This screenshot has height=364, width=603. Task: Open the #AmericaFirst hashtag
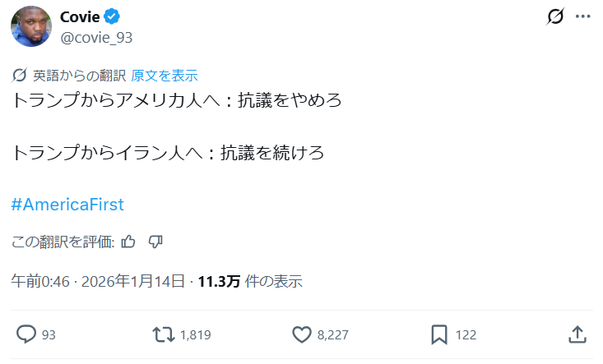[68, 205]
